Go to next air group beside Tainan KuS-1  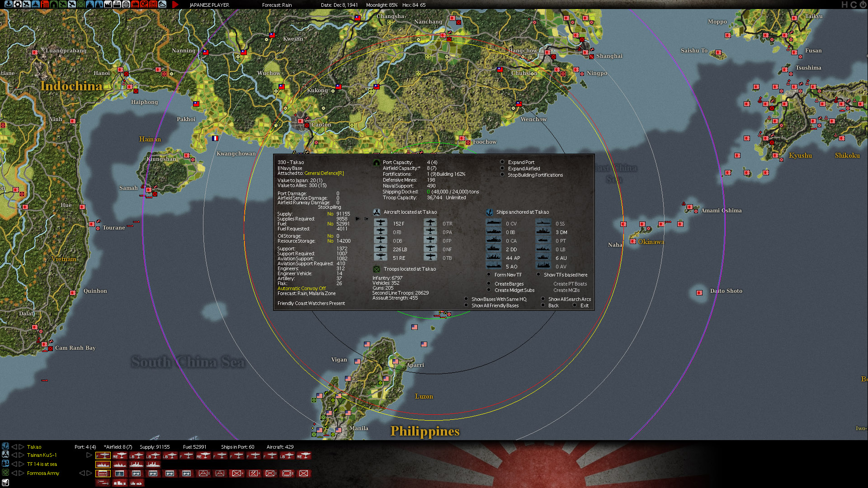click(x=21, y=455)
